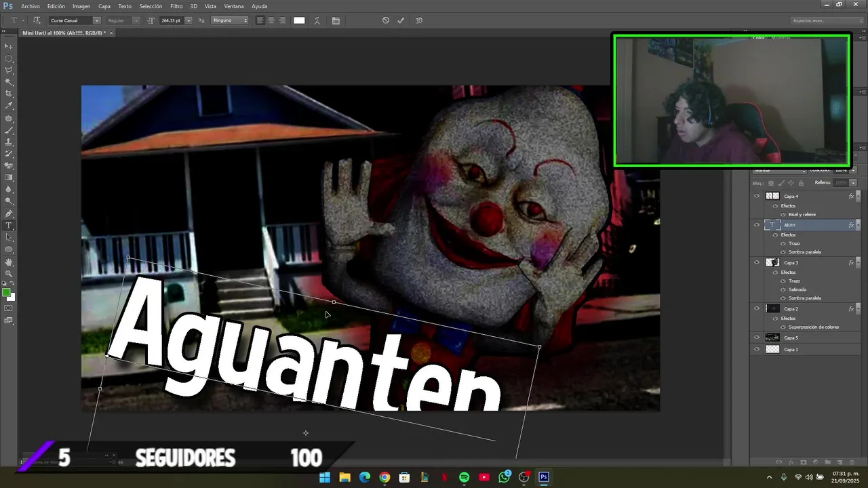The width and height of the screenshot is (868, 488).
Task: Click the green foreground color swatch
Action: pyautogui.click(x=6, y=292)
